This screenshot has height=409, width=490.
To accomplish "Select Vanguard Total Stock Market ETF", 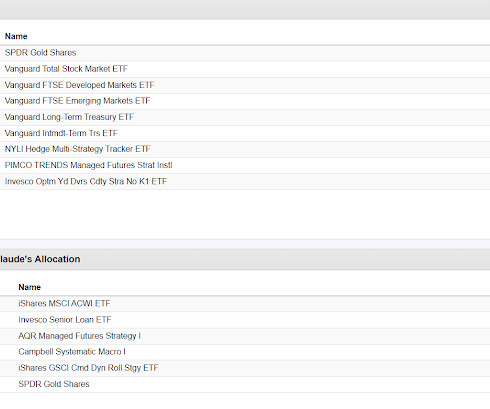I will point(66,69).
